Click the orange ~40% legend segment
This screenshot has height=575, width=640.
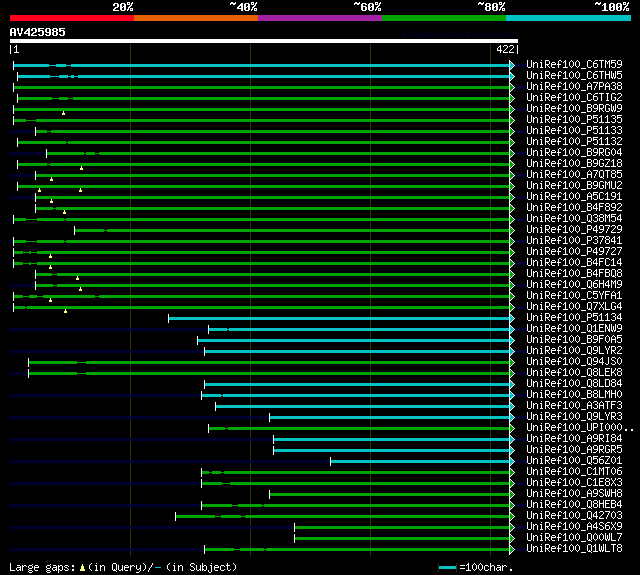195,17
